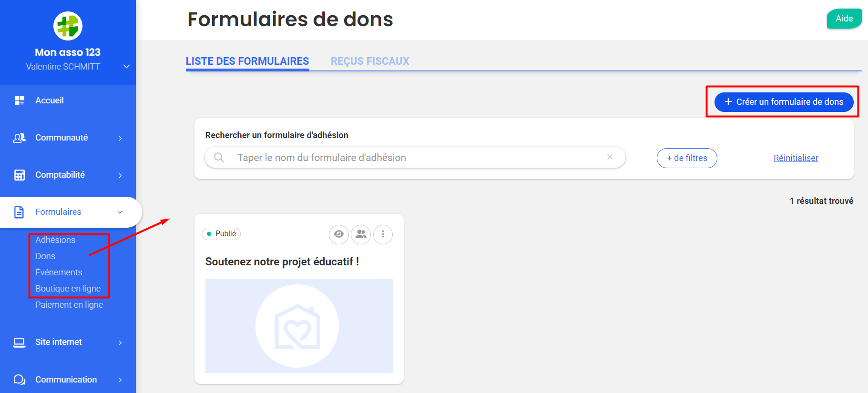Image resolution: width=868 pixels, height=393 pixels.
Task: Expand the Valentine SCHMITT account dropdown
Action: click(126, 67)
